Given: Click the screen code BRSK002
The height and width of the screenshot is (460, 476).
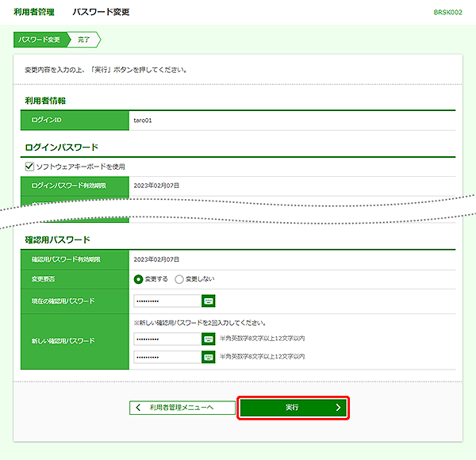Looking at the screenshot, I should pyautogui.click(x=447, y=12).
